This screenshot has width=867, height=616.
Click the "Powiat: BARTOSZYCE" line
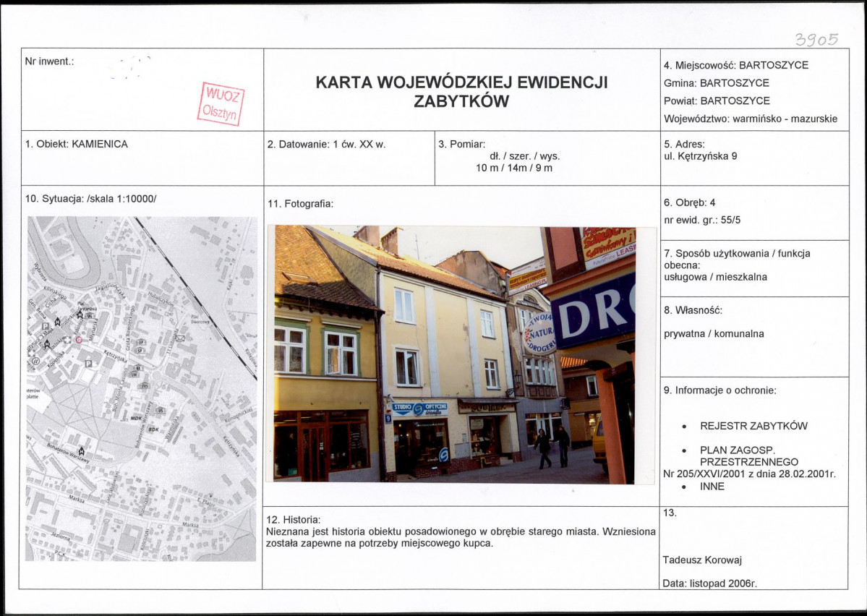(x=717, y=100)
